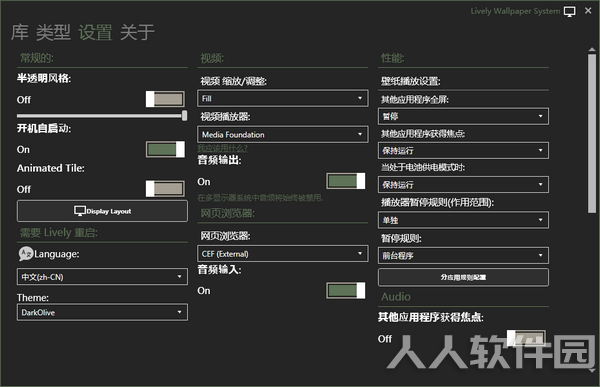This screenshot has height=387, width=600.
Task: Open the 库 (Library) tab
Action: pyautogui.click(x=20, y=32)
